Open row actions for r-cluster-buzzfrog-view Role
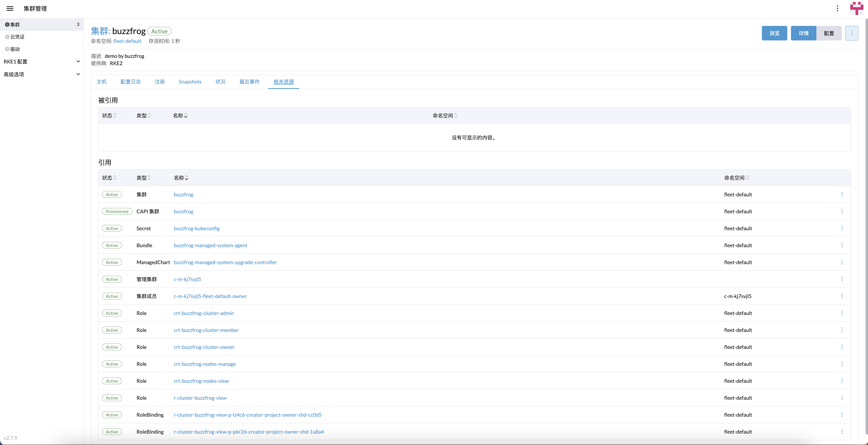868x445 pixels. 842,398
